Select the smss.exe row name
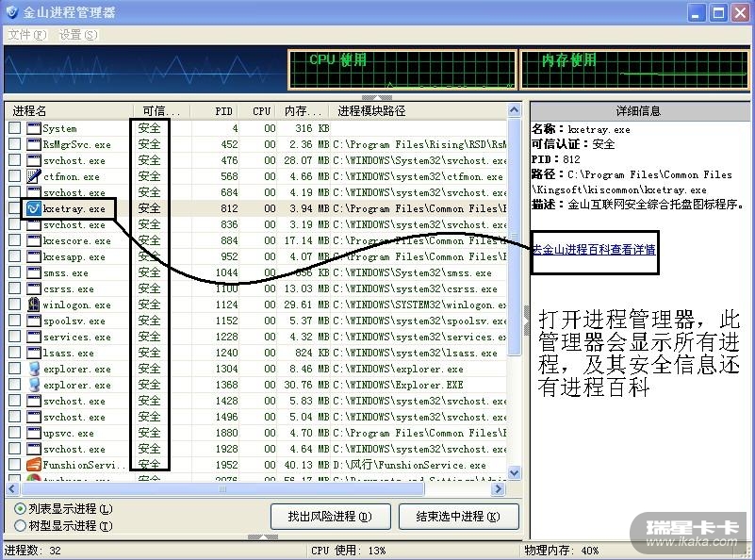The width and height of the screenshot is (755, 560). pos(65,273)
